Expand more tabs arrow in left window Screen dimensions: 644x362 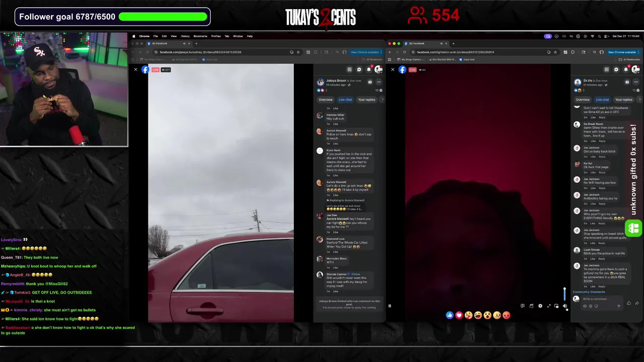[382, 100]
